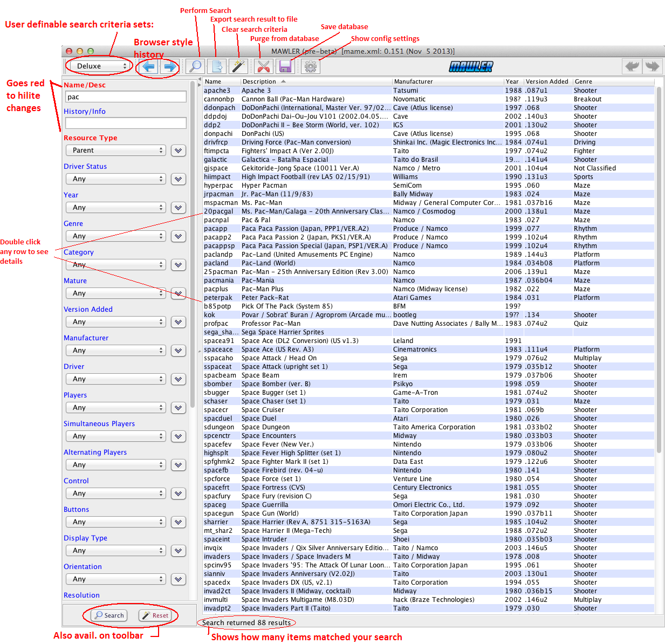Click the chevron button beside Resource Type

point(179,150)
